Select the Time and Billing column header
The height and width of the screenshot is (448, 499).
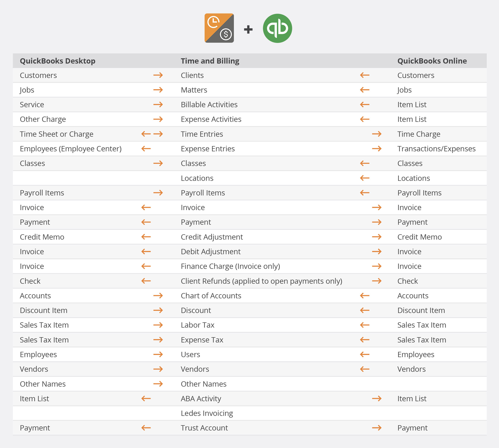point(210,61)
